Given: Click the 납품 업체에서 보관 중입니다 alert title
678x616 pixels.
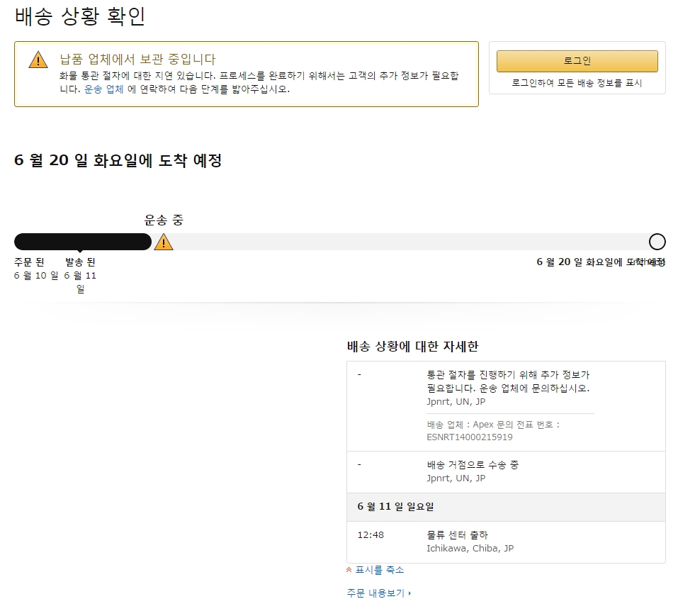Looking at the screenshot, I should [137, 59].
